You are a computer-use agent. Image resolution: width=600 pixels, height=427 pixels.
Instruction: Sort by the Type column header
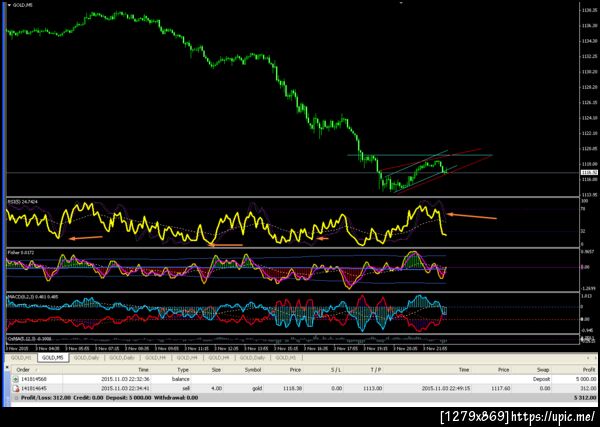(x=183, y=370)
